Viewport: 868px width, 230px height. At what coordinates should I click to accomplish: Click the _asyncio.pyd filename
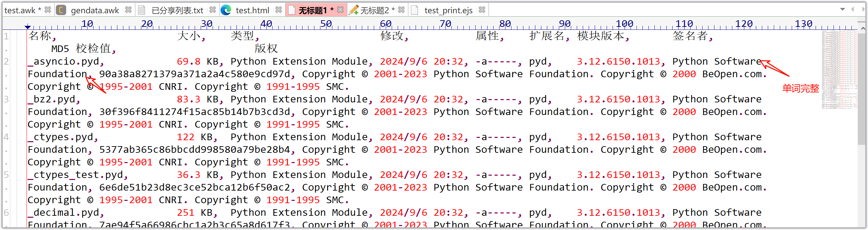tap(63, 61)
